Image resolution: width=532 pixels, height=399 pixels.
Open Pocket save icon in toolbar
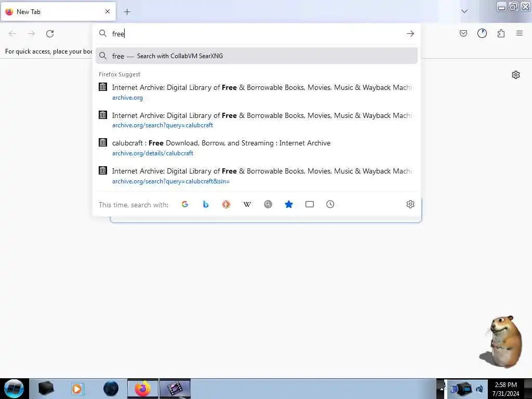pyautogui.click(x=463, y=33)
